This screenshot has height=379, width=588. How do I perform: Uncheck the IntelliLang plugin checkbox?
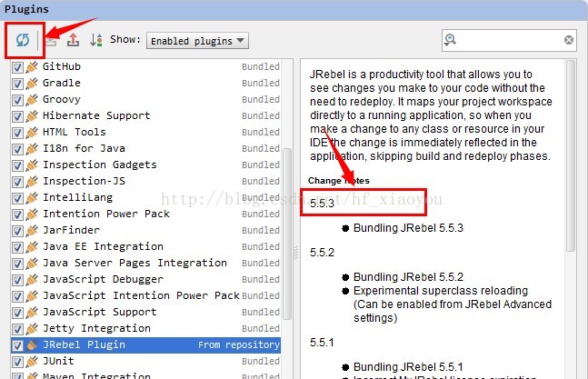point(17,198)
